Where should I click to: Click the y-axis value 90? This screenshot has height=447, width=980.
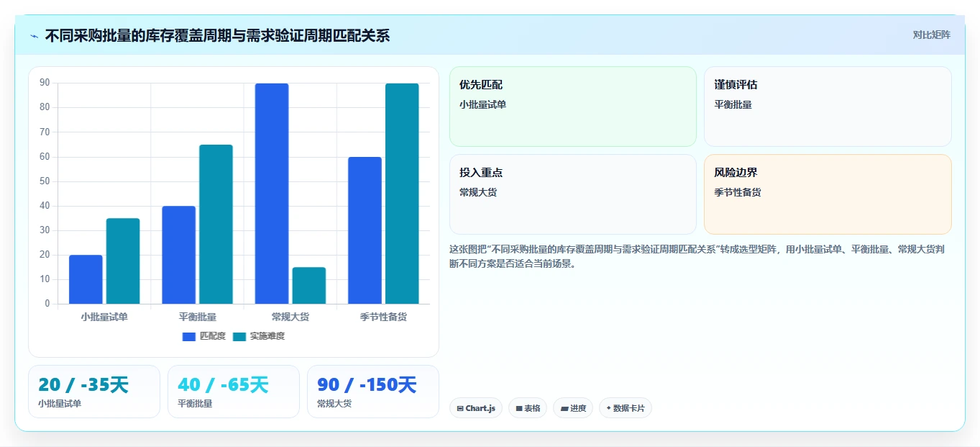(45, 83)
